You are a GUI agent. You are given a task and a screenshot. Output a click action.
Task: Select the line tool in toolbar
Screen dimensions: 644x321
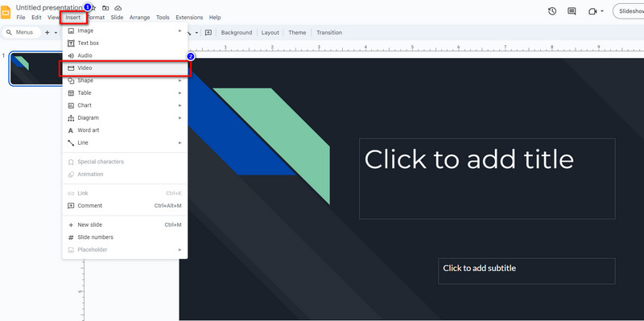coord(189,32)
